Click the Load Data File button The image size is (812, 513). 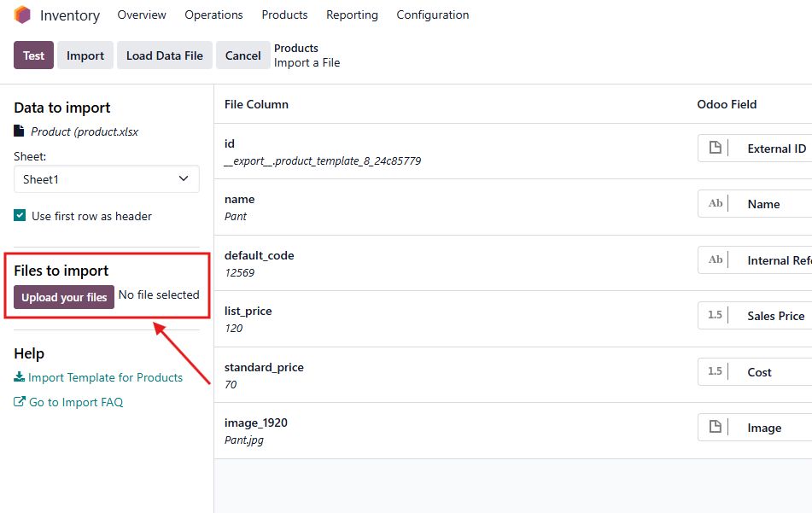tap(164, 55)
